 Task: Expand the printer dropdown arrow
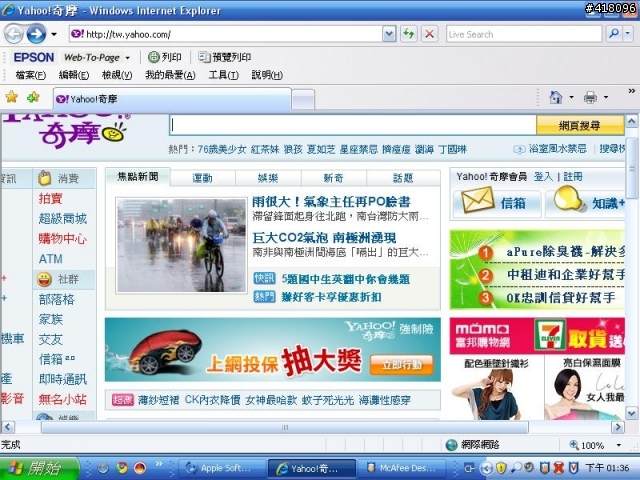point(606,97)
